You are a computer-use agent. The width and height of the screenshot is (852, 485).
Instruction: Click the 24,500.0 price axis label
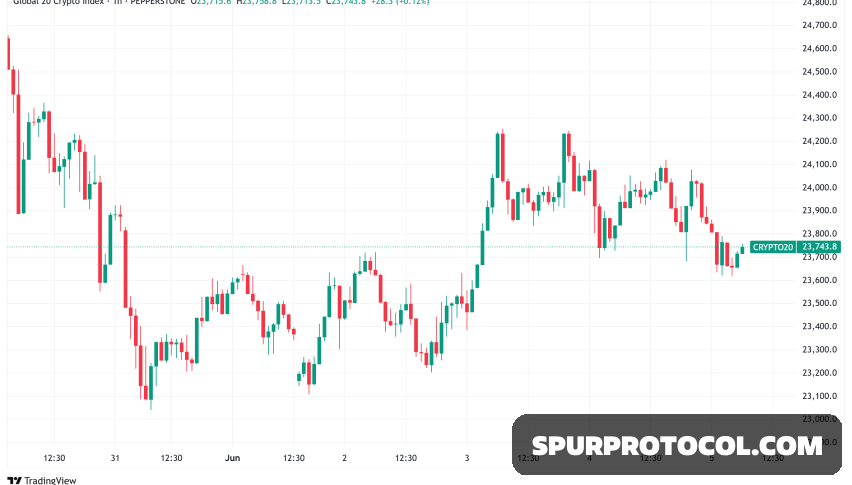coord(819,72)
